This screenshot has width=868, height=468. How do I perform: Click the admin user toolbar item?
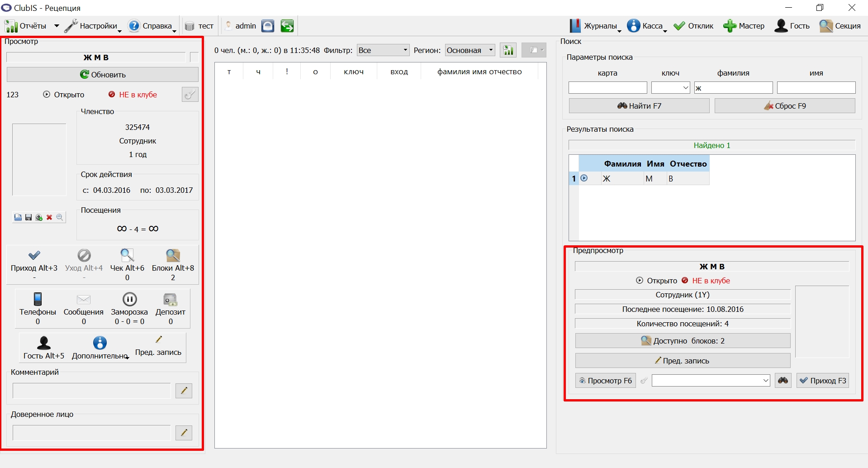[x=241, y=26]
